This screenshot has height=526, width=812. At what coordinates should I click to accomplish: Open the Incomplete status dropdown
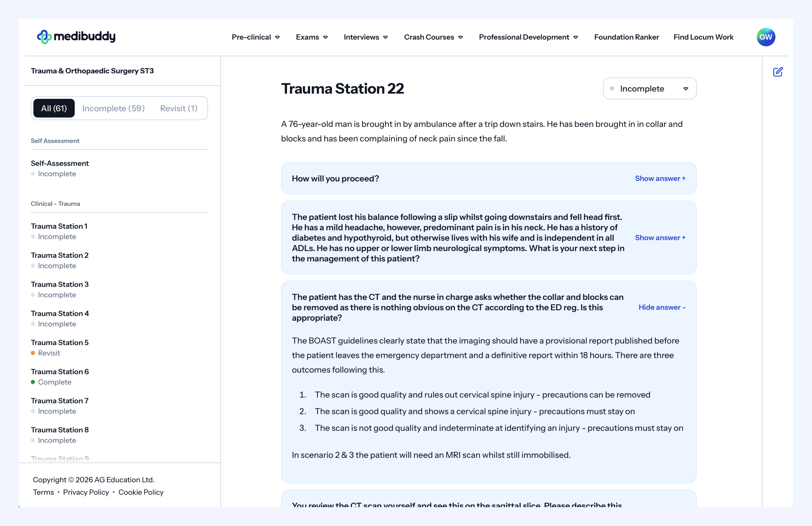click(x=649, y=89)
